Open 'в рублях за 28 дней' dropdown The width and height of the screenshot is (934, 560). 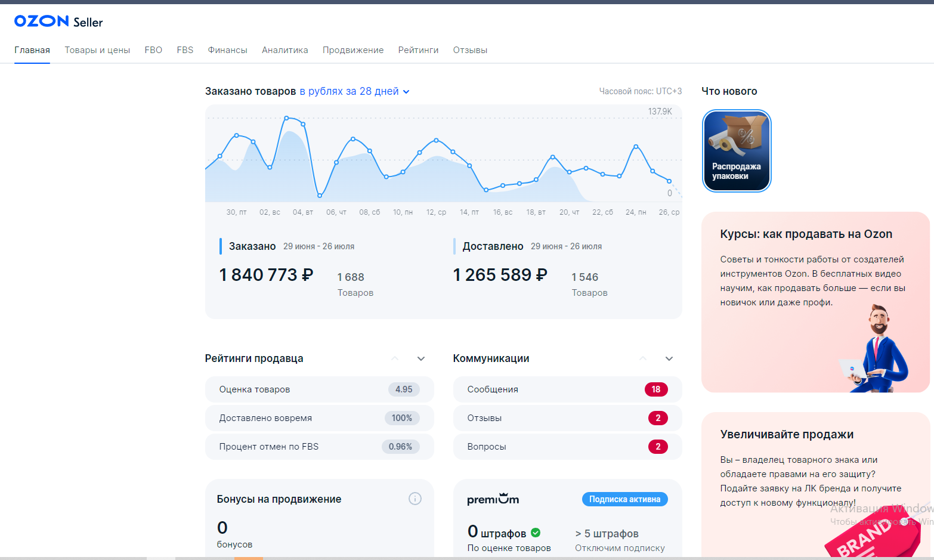pyautogui.click(x=354, y=91)
